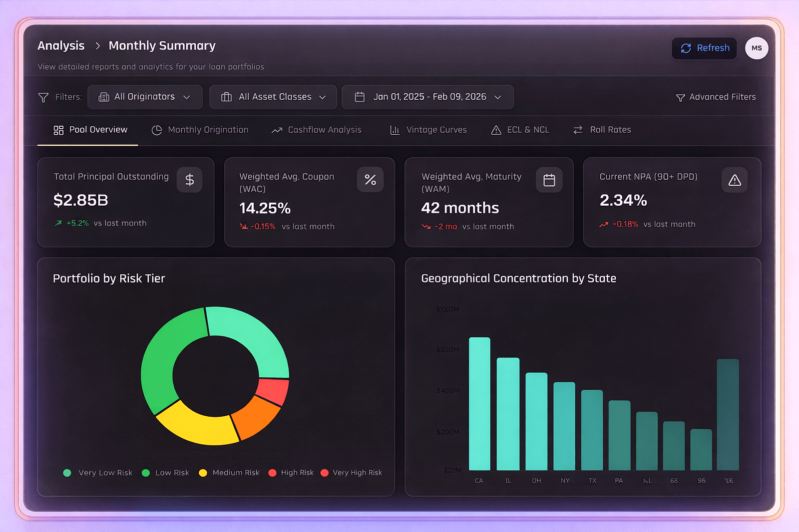Click the calendar icon in the date range filter
Viewport: 799px width, 532px height.
click(x=361, y=97)
